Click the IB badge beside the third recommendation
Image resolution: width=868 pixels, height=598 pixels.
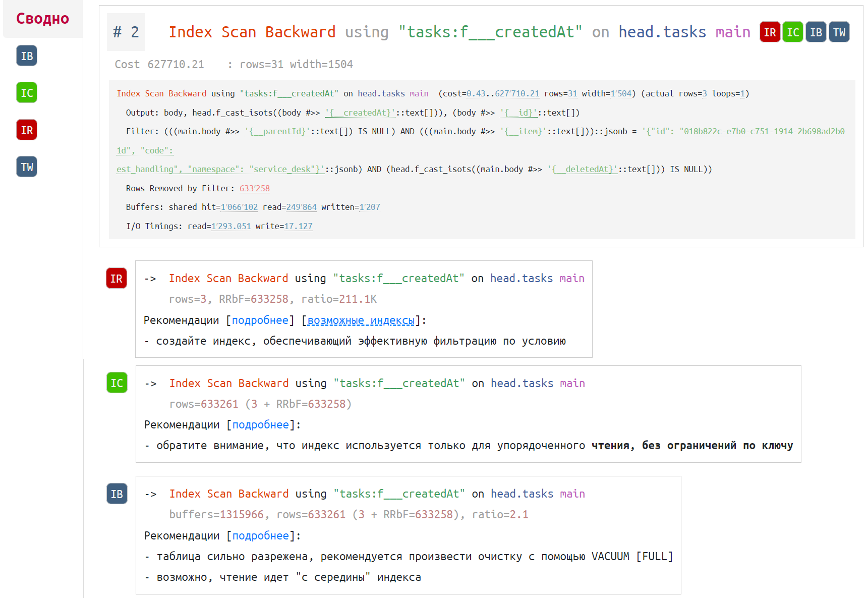[117, 494]
